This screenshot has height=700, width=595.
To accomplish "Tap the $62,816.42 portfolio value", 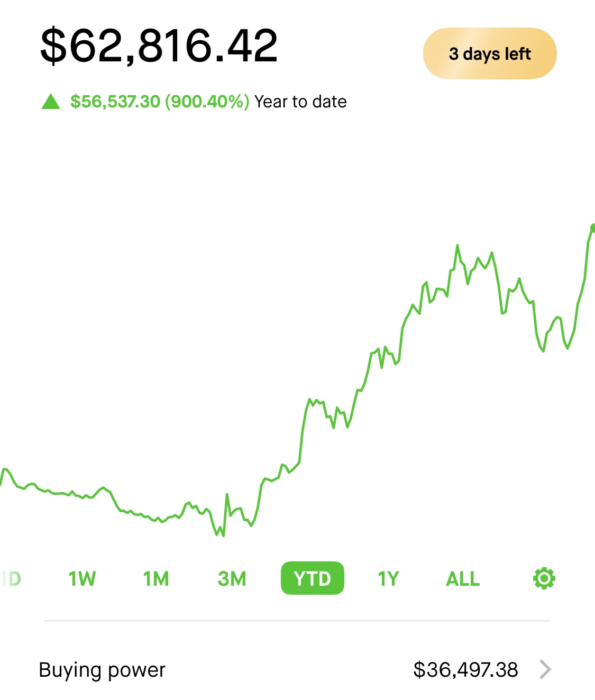I will pyautogui.click(x=159, y=46).
